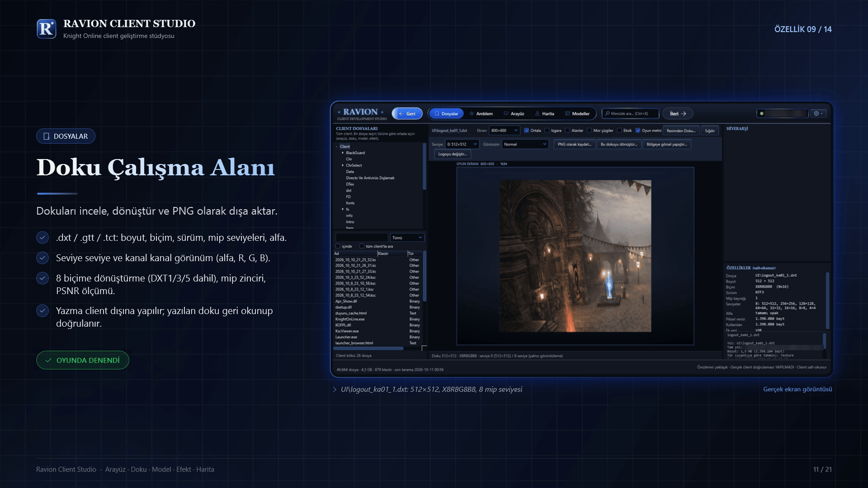
Task: Click 'Logoyu değiştir...' button
Action: pos(453,154)
